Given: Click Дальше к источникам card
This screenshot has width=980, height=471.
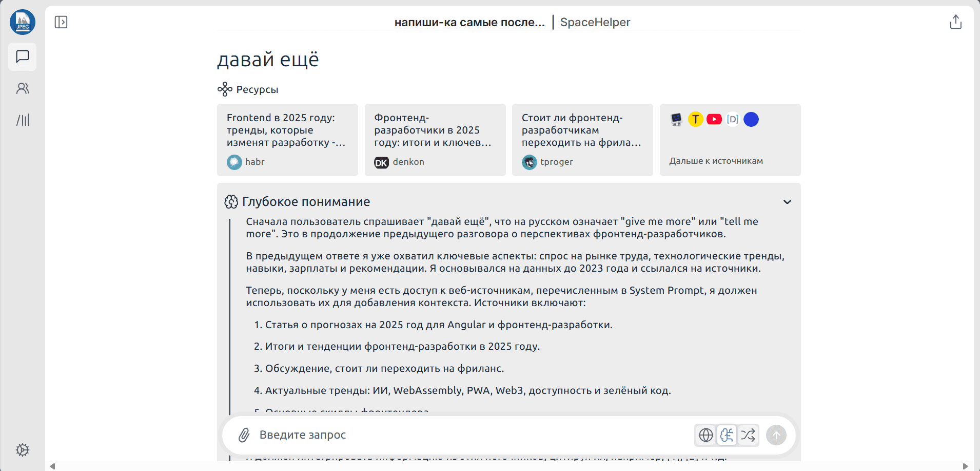Looking at the screenshot, I should [x=730, y=140].
